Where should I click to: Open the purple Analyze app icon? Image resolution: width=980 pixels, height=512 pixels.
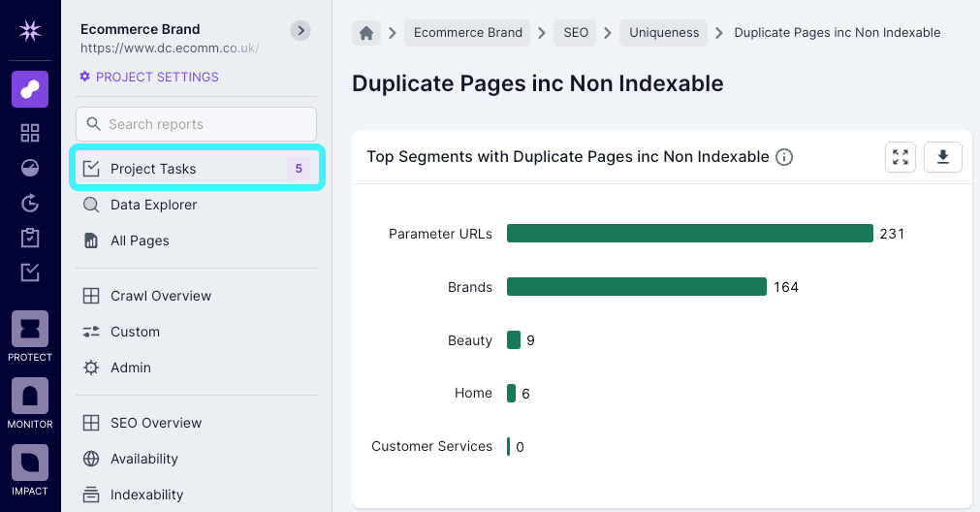pyautogui.click(x=30, y=89)
